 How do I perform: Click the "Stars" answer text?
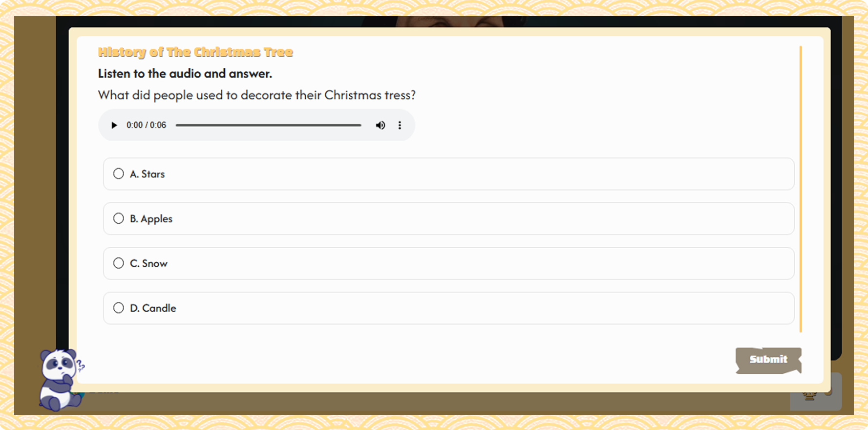click(x=153, y=174)
